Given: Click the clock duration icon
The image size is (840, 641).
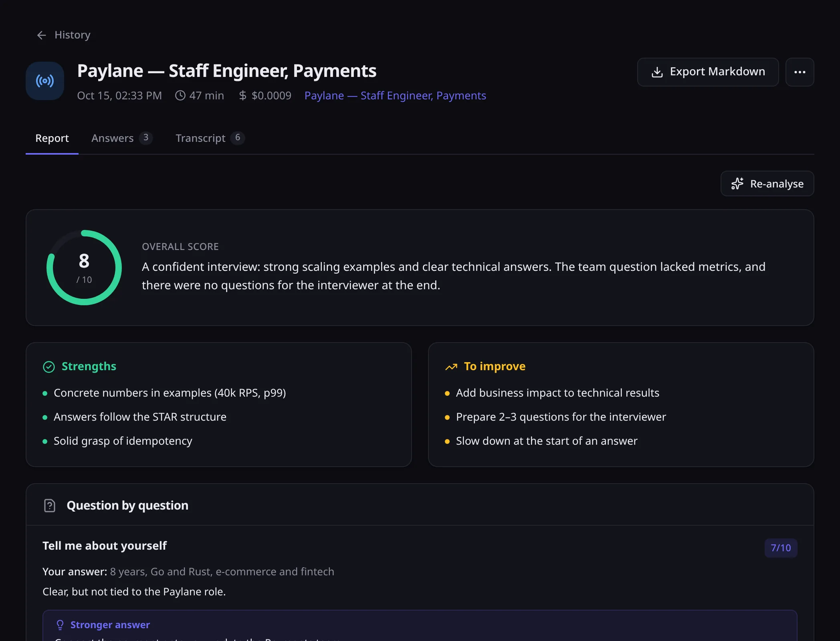Looking at the screenshot, I should click(x=180, y=95).
